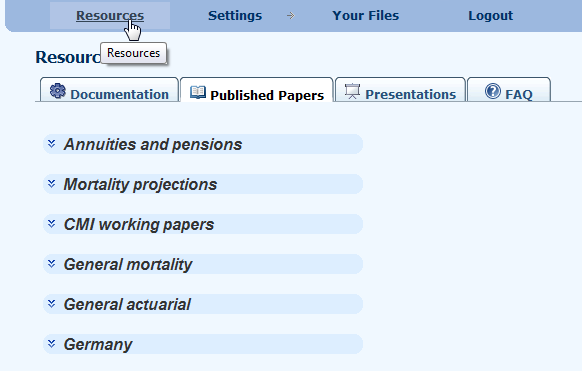Expand the CMI working papers chevron
The image size is (582, 371).
click(52, 224)
